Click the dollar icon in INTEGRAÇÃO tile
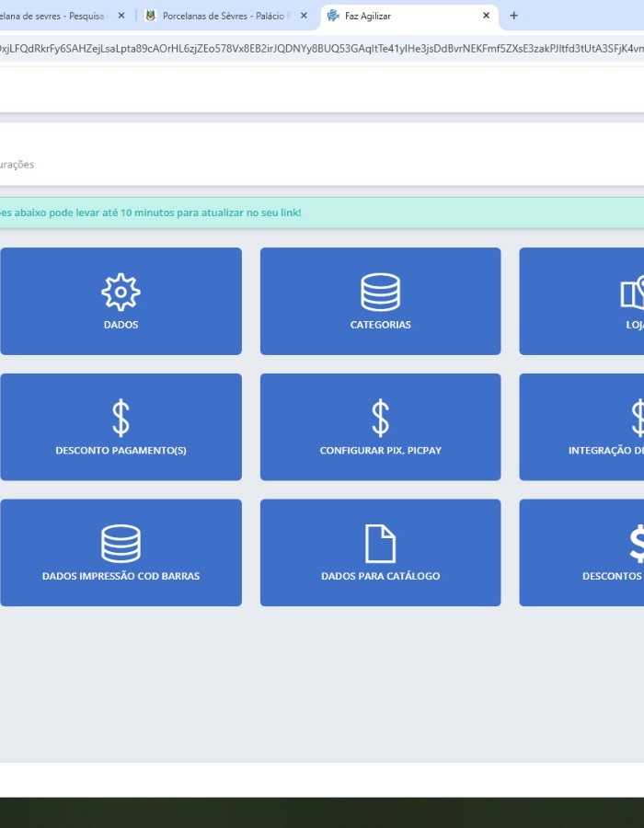Screen dimensions: 644x828 (x=638, y=418)
